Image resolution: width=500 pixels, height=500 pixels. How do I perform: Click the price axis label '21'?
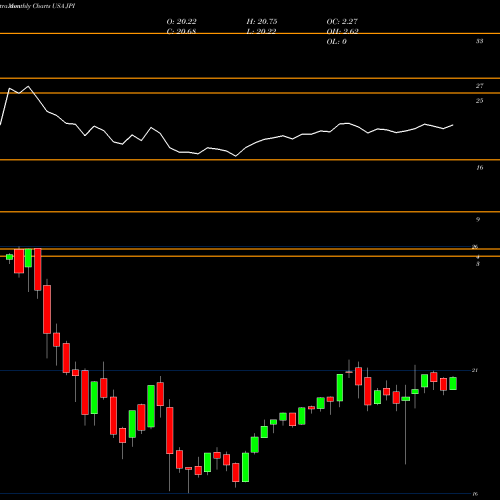pos(475,370)
